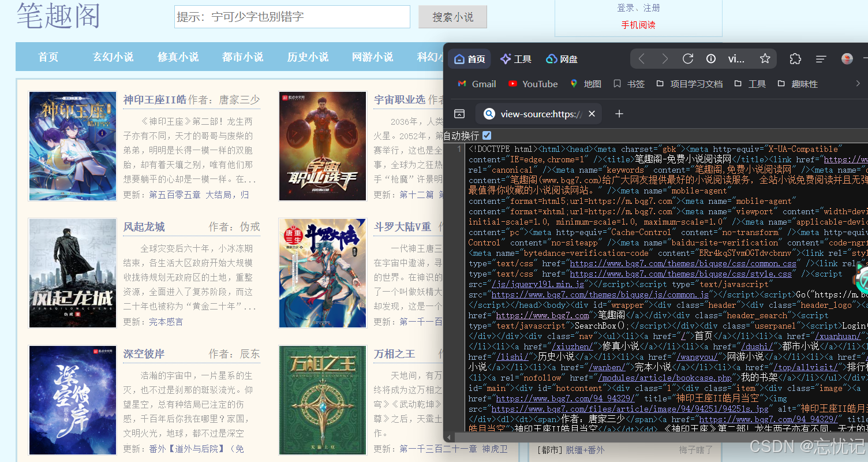This screenshot has height=462, width=868.
Task: Focus the novel search input field
Action: pos(293,17)
